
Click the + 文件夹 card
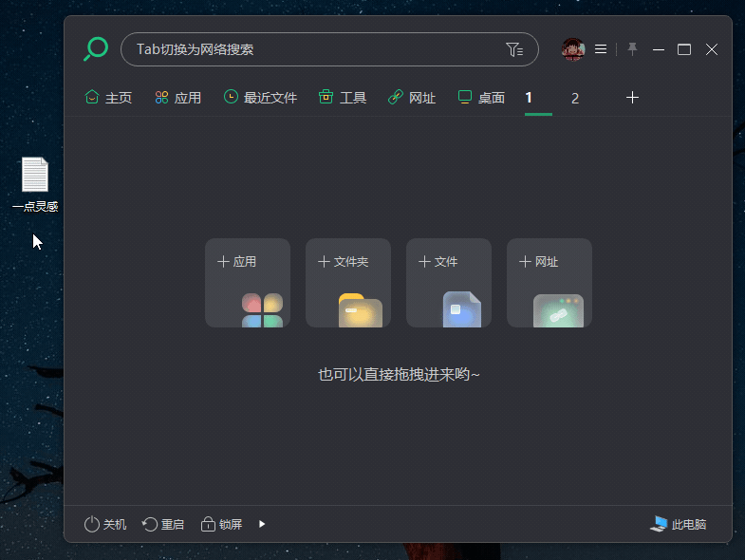click(348, 283)
